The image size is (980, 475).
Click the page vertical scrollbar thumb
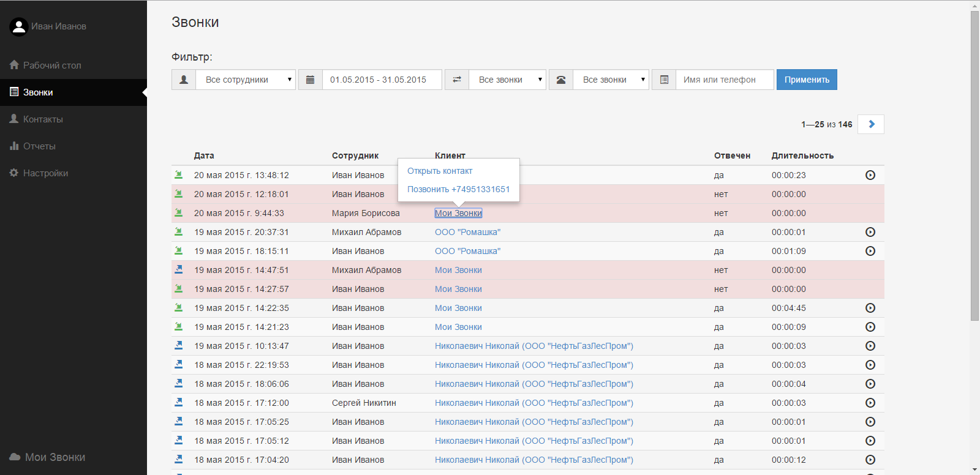tap(975, 165)
